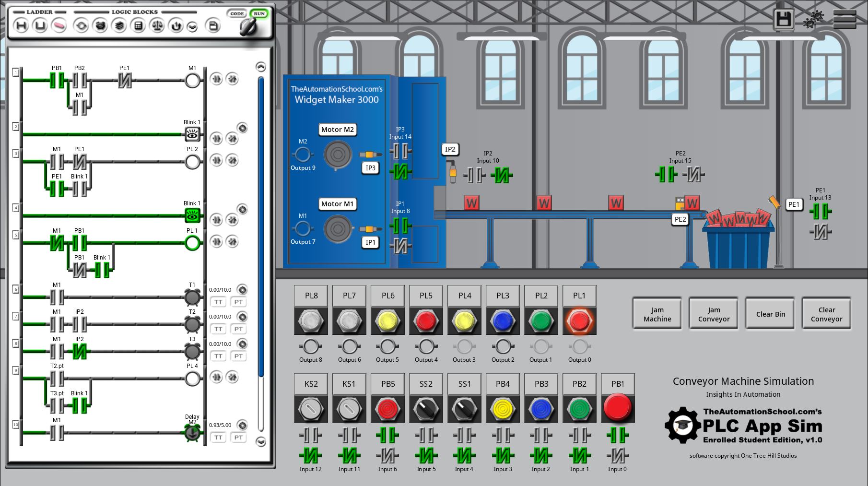This screenshot has width=868, height=486.
Task: Expand more logic blocks with chevron
Action: coord(192,27)
